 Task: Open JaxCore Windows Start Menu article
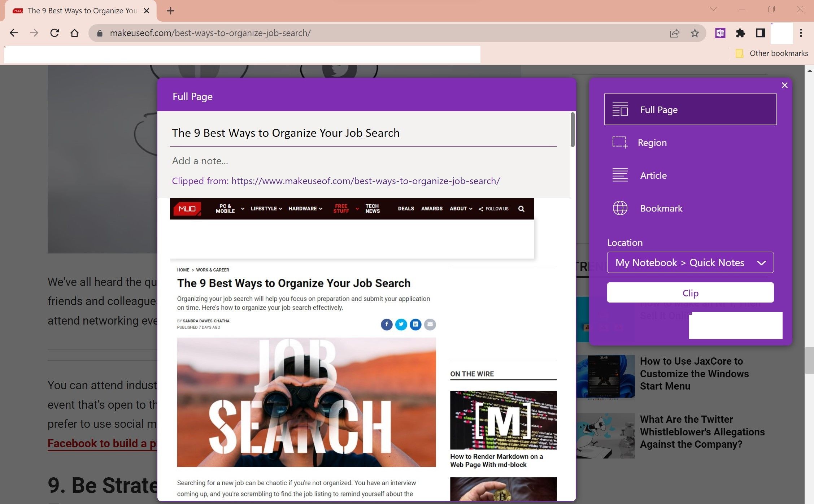694,374
